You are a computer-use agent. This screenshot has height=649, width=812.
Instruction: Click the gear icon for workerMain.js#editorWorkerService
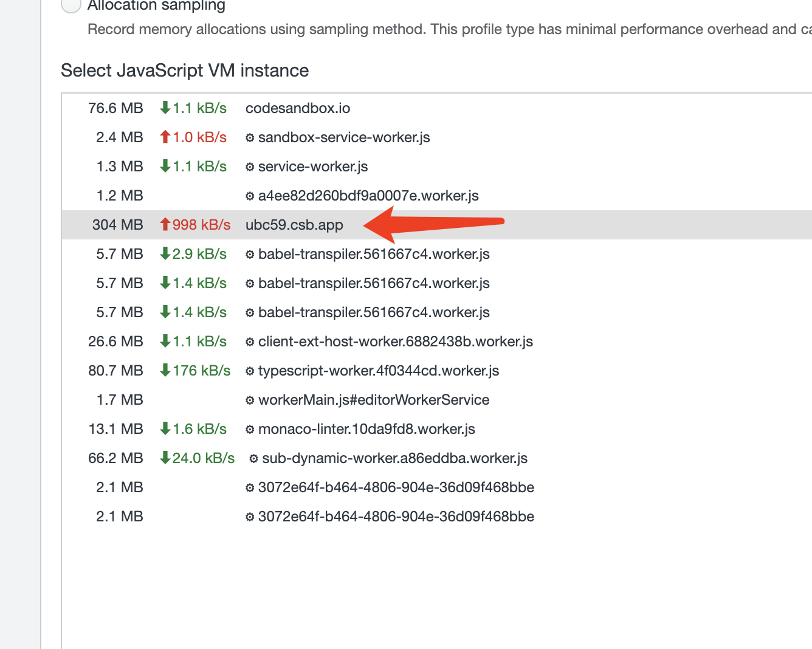coord(249,400)
